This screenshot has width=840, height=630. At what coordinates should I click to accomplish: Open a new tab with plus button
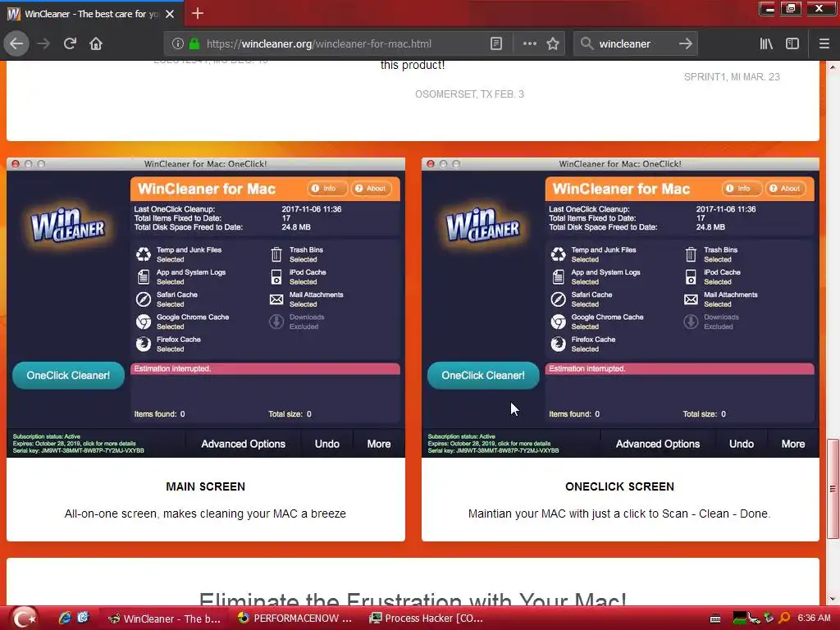click(x=197, y=13)
